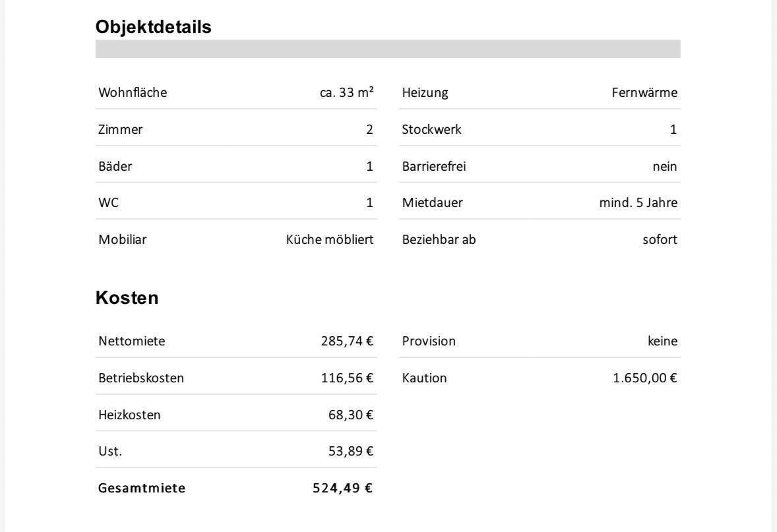Select the Bäder label

coord(115,166)
